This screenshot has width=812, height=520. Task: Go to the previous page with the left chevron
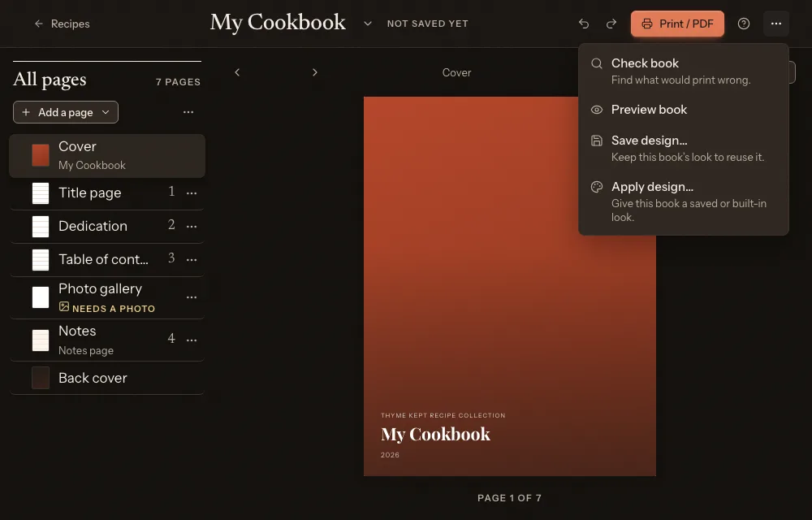[x=237, y=72]
